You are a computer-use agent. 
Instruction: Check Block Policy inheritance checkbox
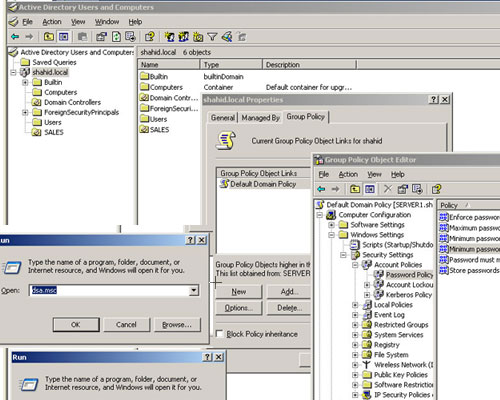pos(220,334)
